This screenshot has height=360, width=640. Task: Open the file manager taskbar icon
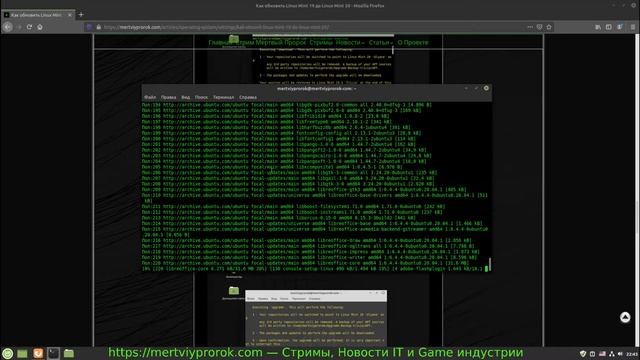point(69,353)
